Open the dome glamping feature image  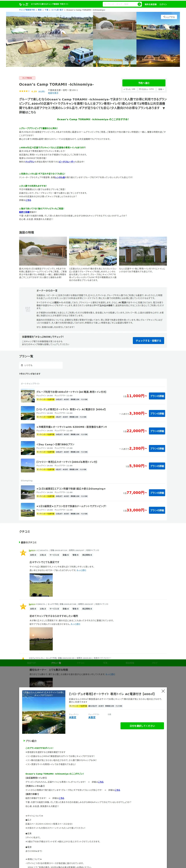click(43, 251)
